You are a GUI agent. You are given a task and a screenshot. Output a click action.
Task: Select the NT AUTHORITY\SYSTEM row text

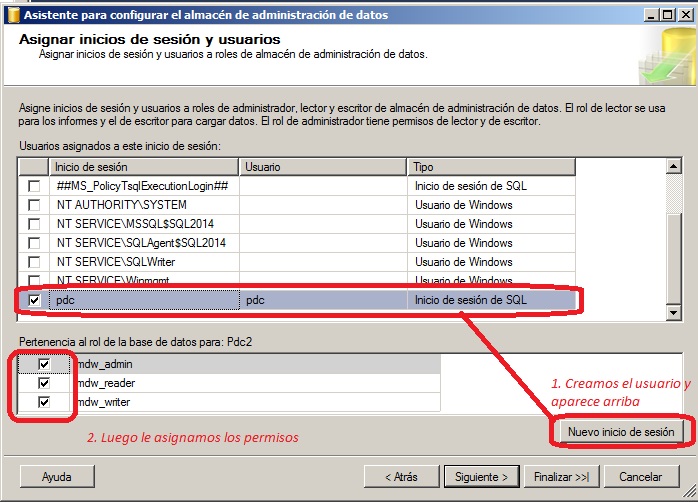122,205
